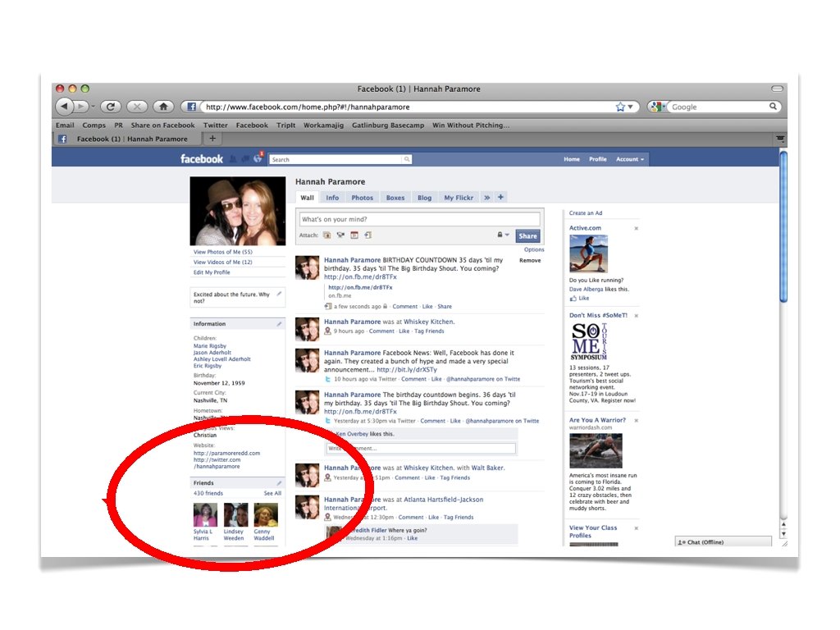Like the Active.com ad via thumbs-up
840x630 pixels.
(573, 298)
